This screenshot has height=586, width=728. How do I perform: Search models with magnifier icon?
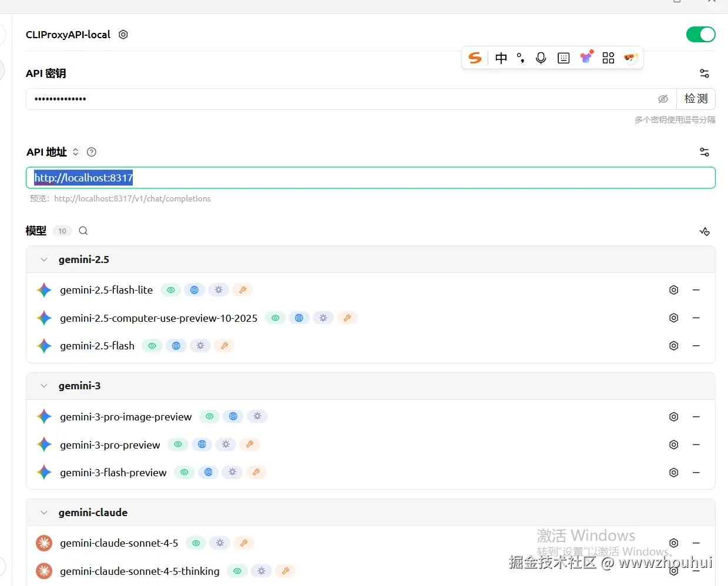coord(83,231)
